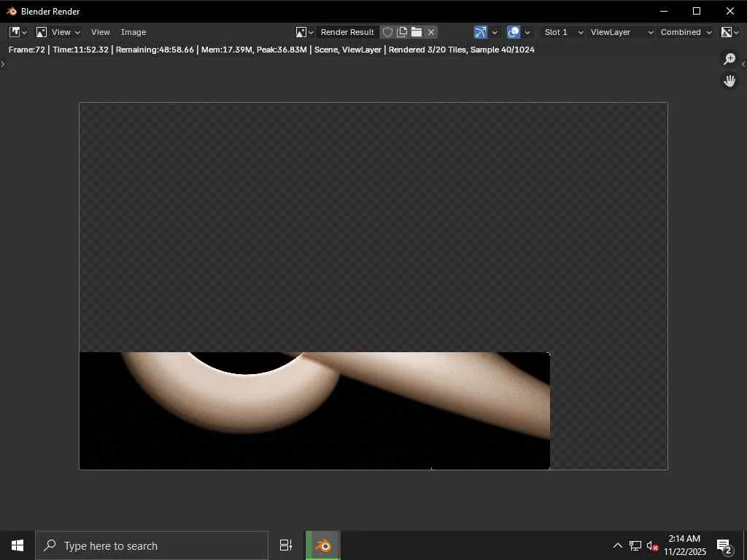Screen dimensions: 747x560
Task: Open the View menu
Action: click(x=101, y=32)
